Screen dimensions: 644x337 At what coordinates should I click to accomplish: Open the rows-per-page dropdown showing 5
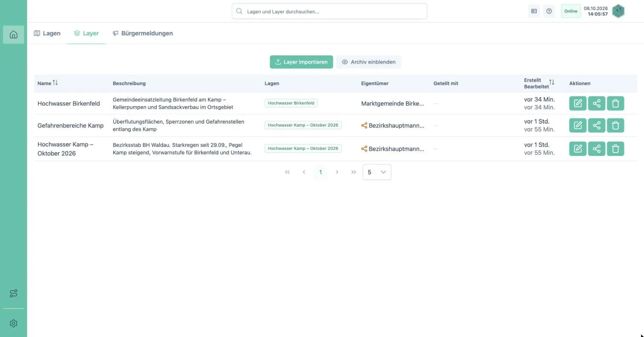377,172
